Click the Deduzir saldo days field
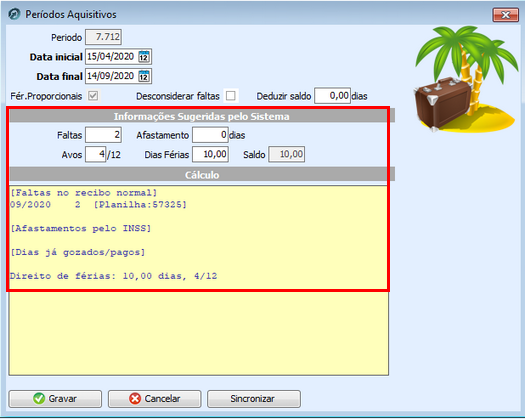Screen dimensions: 525x419 click(x=332, y=96)
